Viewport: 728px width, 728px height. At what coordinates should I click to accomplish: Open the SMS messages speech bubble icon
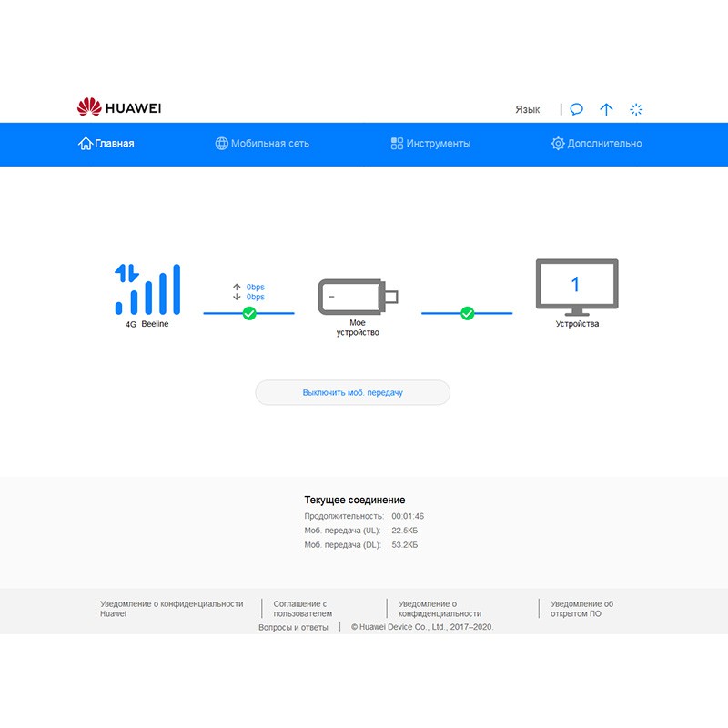click(576, 109)
